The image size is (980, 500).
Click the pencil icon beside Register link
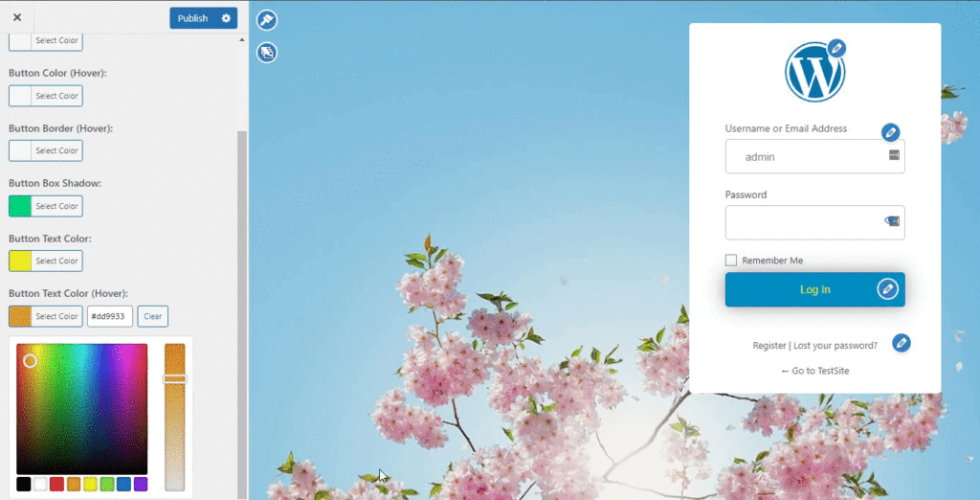pos(902,343)
